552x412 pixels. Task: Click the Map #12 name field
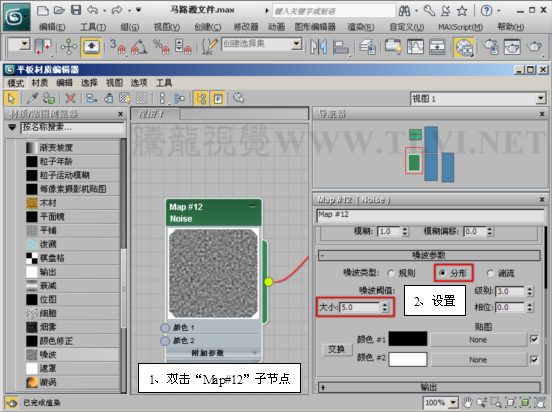click(x=430, y=214)
